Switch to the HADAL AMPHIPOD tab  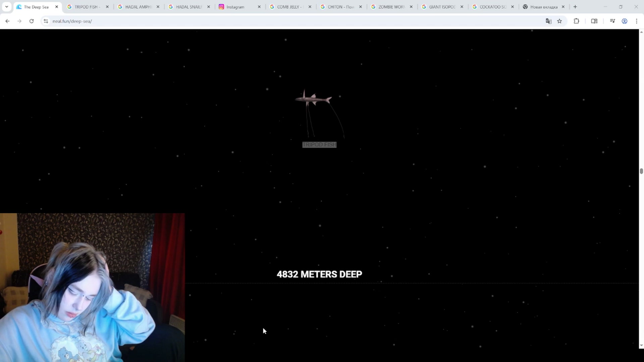tap(139, 7)
